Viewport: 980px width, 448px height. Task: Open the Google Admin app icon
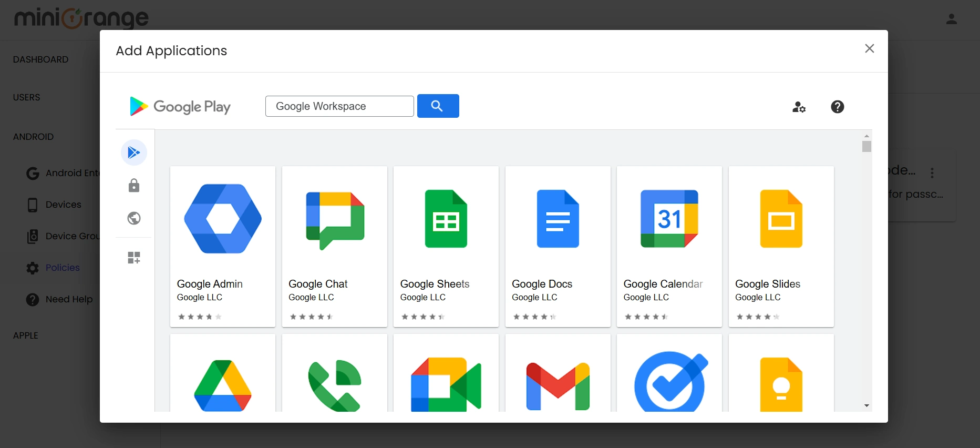223,219
